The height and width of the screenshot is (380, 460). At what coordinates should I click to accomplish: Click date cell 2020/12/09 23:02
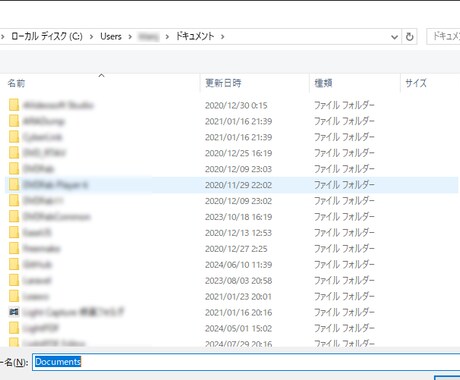(x=238, y=201)
